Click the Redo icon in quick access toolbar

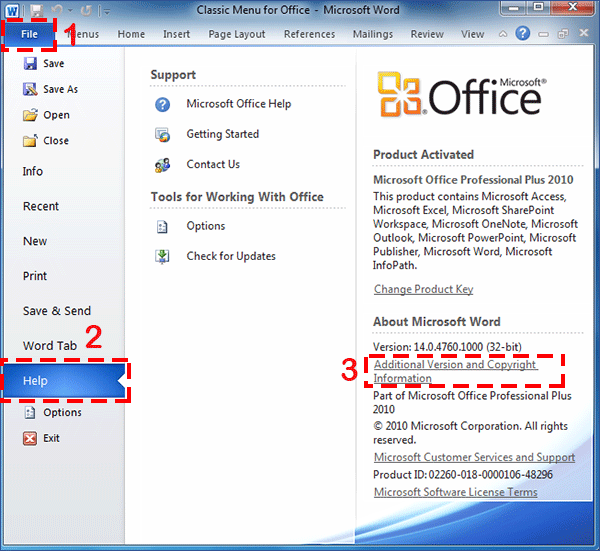(x=86, y=11)
